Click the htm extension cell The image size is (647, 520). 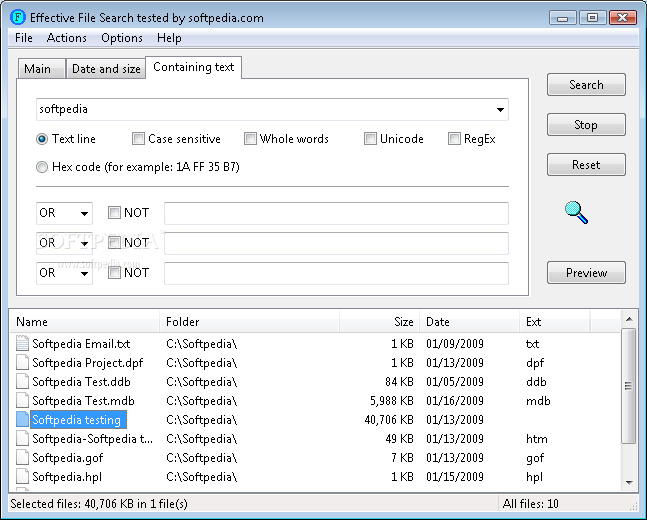537,439
